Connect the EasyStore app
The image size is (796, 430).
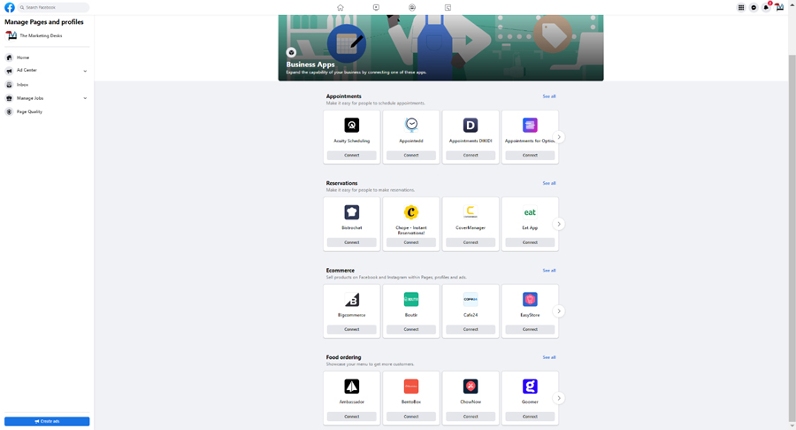pyautogui.click(x=530, y=329)
